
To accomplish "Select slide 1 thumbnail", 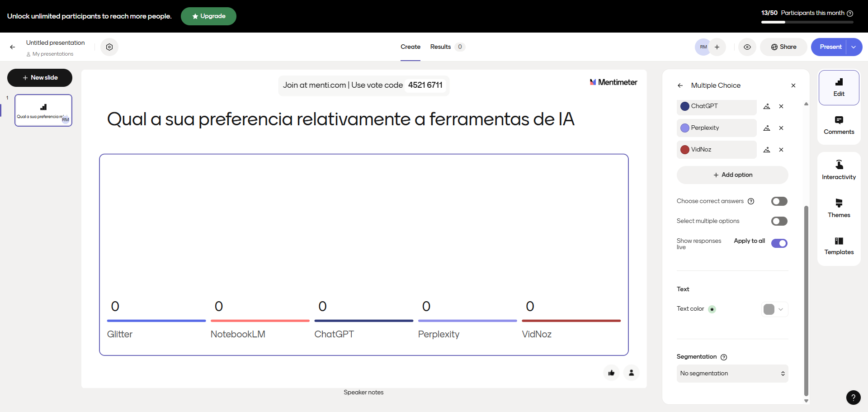I will 43,110.
